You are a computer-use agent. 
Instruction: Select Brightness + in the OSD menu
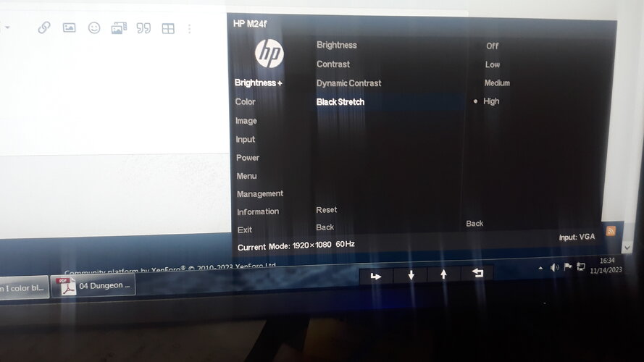(259, 83)
